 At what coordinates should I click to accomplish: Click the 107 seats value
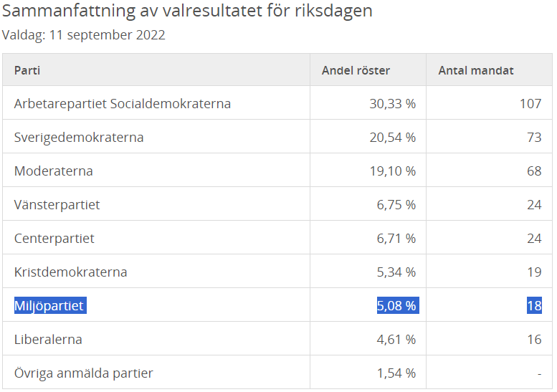(x=530, y=104)
